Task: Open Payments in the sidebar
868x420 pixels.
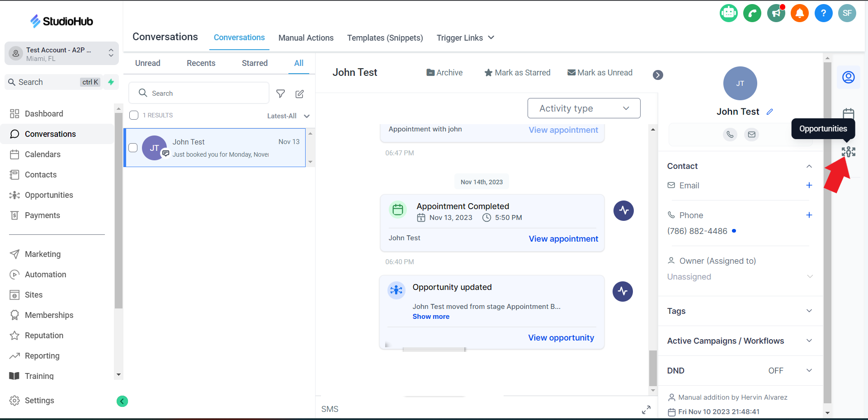Action: [42, 215]
